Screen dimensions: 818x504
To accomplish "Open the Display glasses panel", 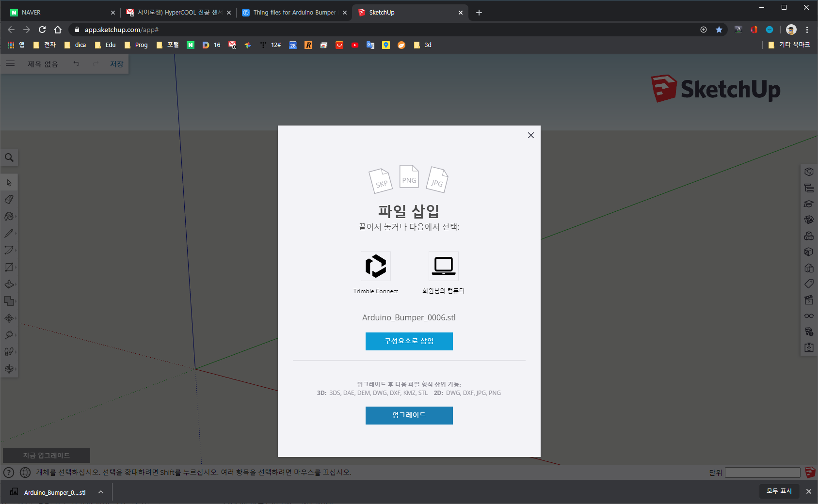I will coord(809,316).
